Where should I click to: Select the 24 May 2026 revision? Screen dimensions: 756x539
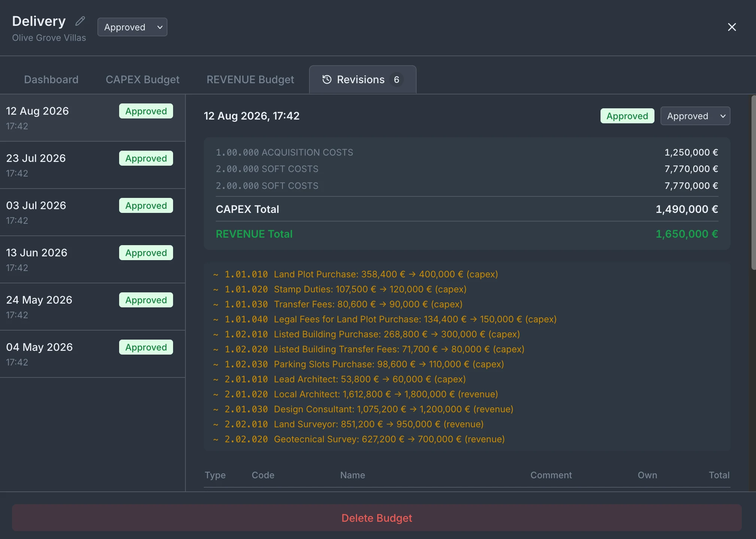point(93,307)
